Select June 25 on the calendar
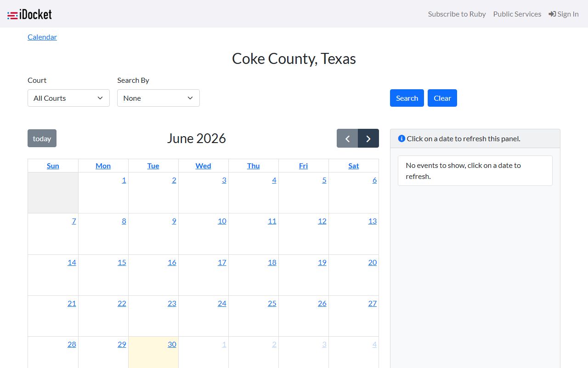This screenshot has height=368, width=588. [272, 303]
